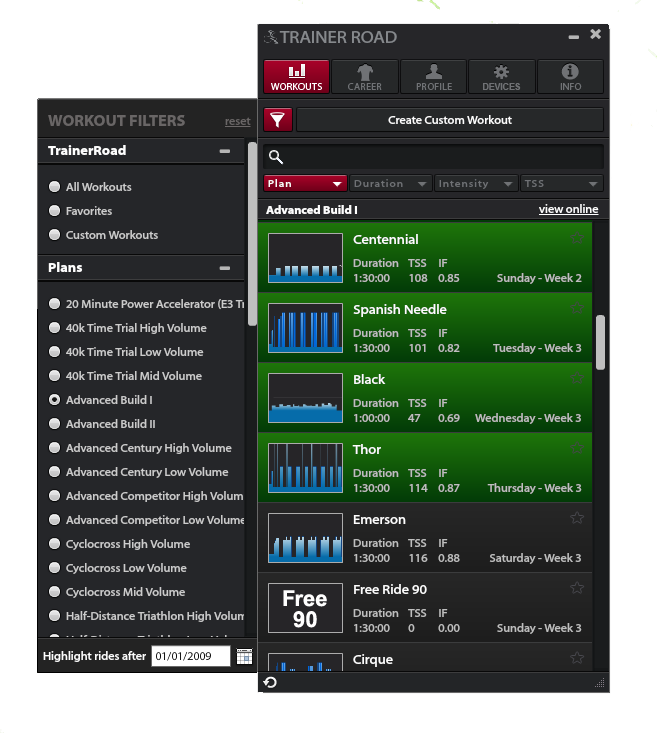Open the Plan sort dropdown
The width and height of the screenshot is (657, 733).
click(305, 183)
